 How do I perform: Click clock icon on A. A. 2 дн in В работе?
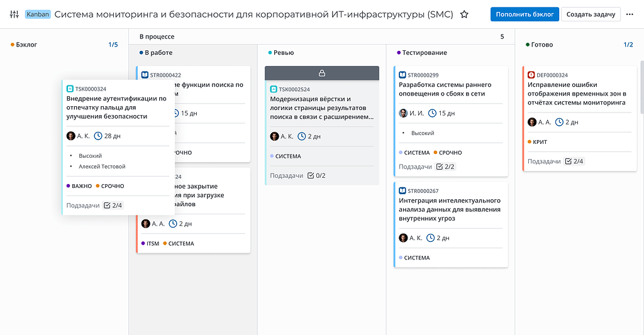173,224
